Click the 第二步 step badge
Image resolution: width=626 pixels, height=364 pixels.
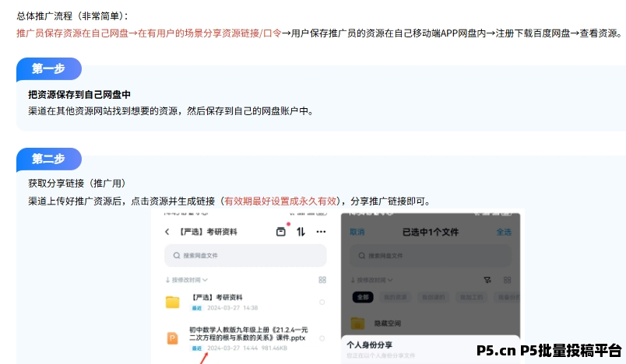click(49, 159)
